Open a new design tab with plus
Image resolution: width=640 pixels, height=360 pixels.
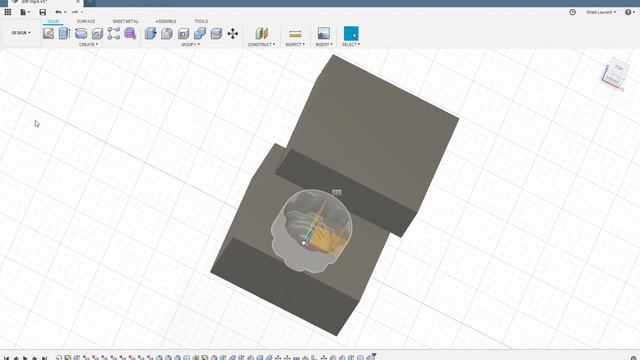(90, 2)
